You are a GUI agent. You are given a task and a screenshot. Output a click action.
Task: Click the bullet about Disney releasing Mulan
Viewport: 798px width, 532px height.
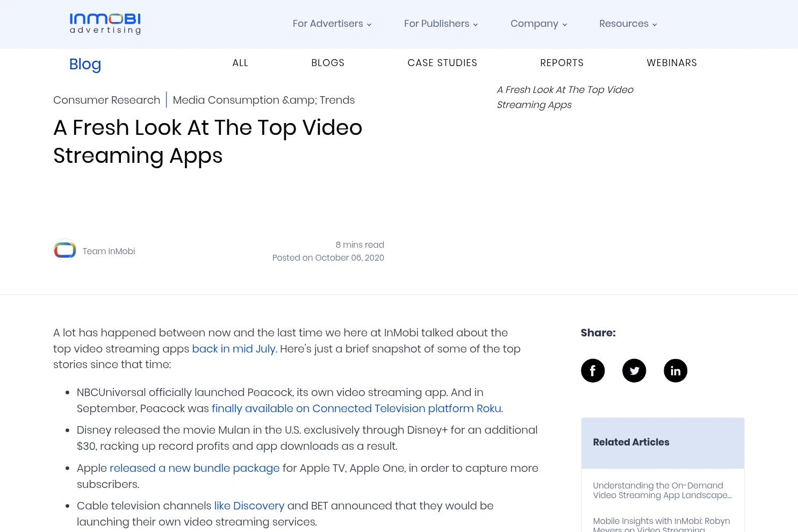click(x=307, y=438)
